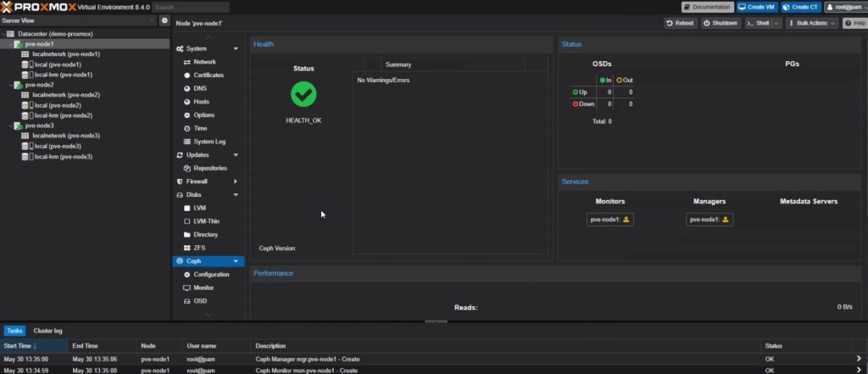Click the Summary column header
The image size is (868, 374).
click(453, 64)
